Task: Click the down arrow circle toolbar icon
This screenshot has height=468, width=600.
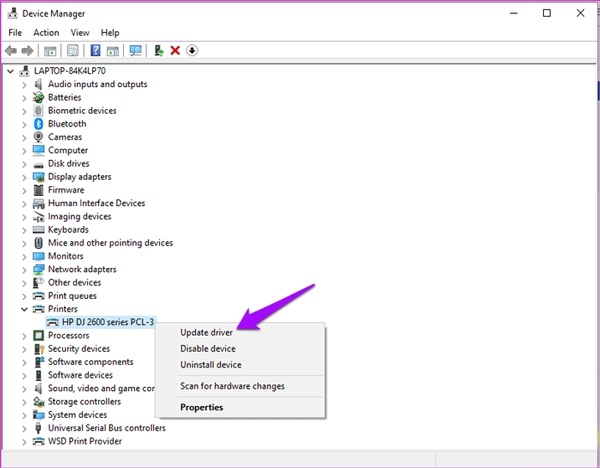Action: point(192,51)
